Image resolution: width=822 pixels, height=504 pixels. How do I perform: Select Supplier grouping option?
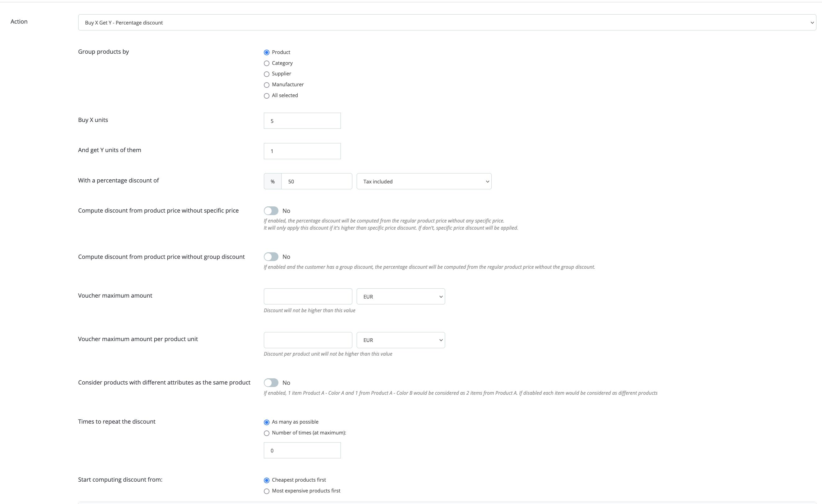267,74
